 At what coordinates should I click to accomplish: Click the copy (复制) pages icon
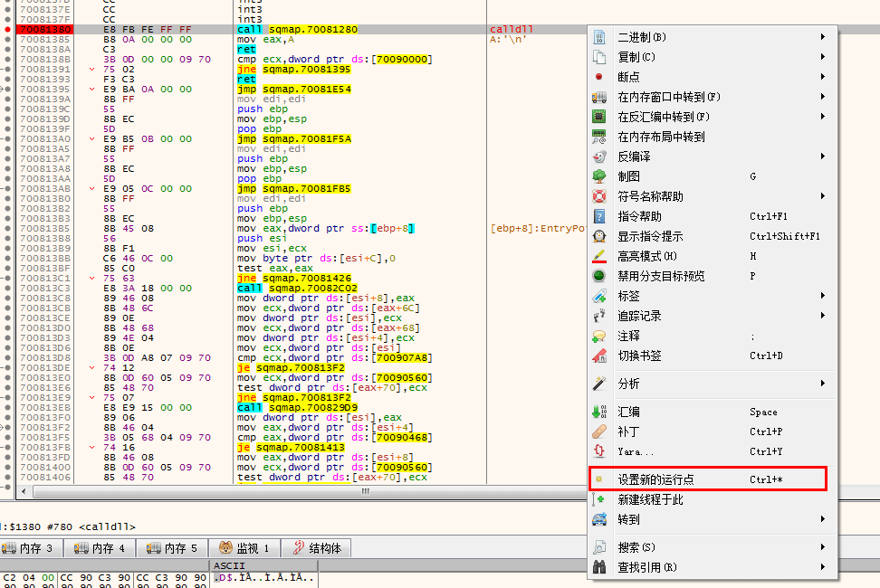(598, 57)
